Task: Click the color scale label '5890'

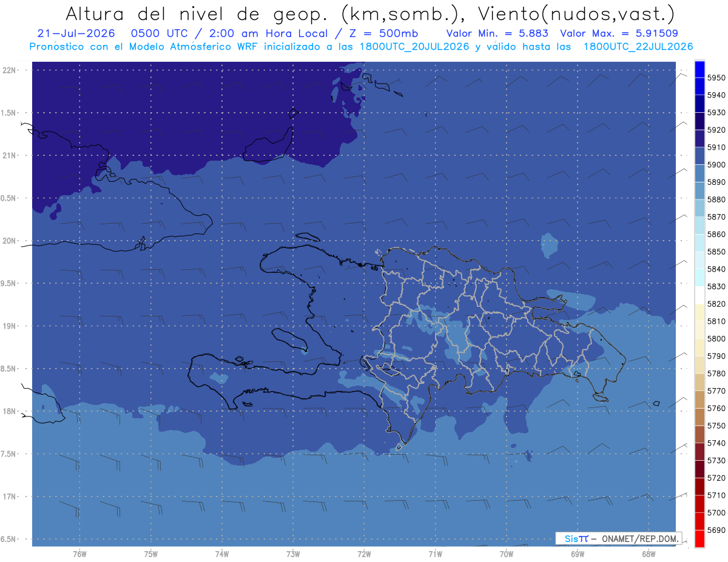Action: pos(716,182)
